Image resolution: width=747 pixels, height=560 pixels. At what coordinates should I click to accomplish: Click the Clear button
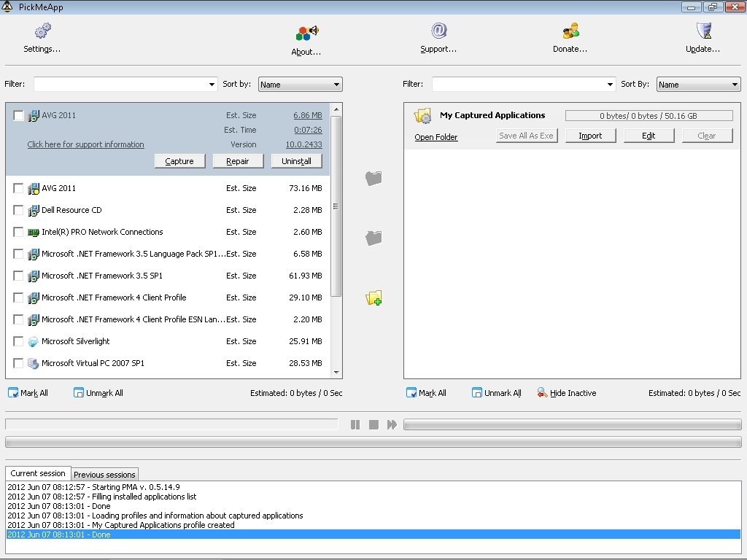tap(707, 136)
